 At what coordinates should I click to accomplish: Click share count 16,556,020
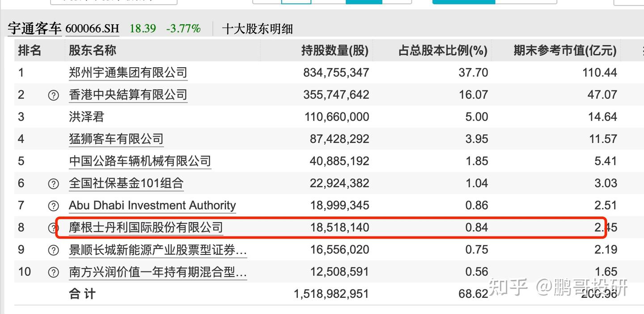[340, 249]
